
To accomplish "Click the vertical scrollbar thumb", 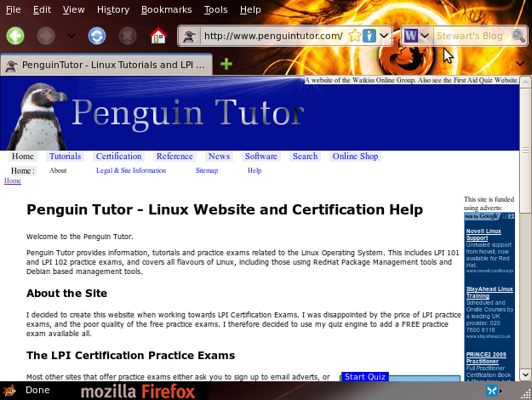I will 525,150.
